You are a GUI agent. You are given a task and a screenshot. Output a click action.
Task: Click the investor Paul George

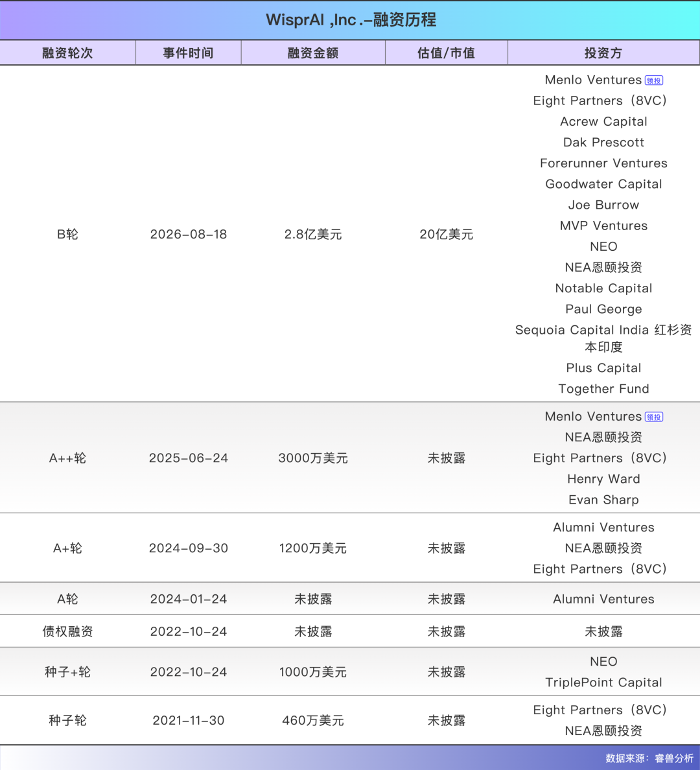pos(603,309)
